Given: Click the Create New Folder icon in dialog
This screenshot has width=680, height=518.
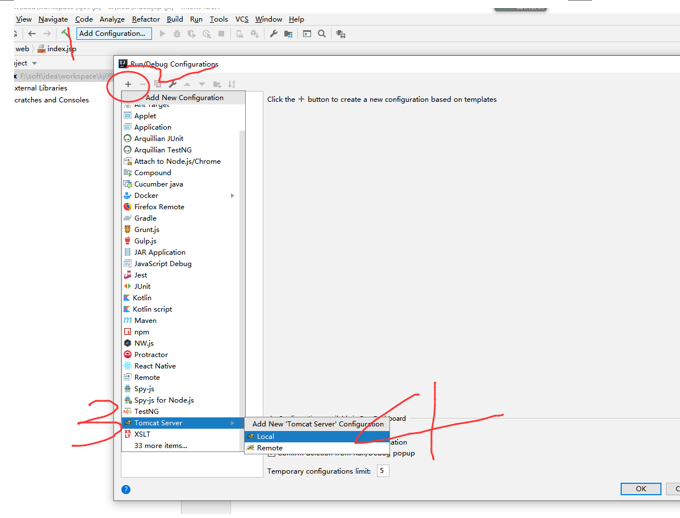Looking at the screenshot, I should coord(217,84).
